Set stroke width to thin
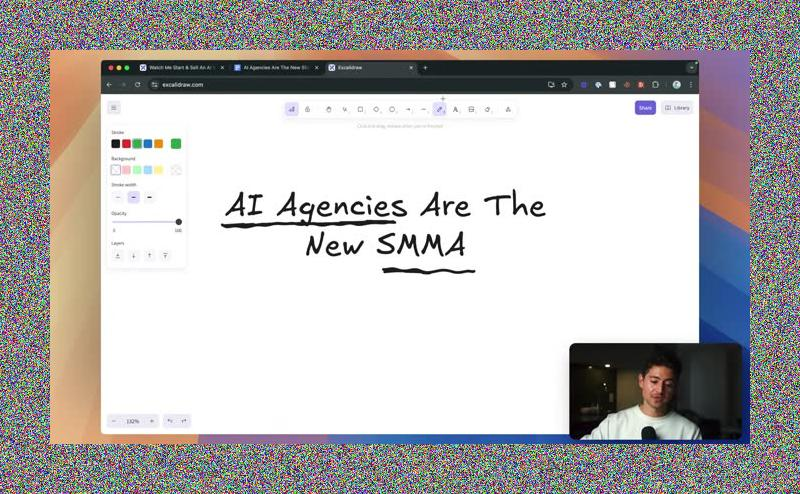This screenshot has height=494, width=800. point(118,197)
